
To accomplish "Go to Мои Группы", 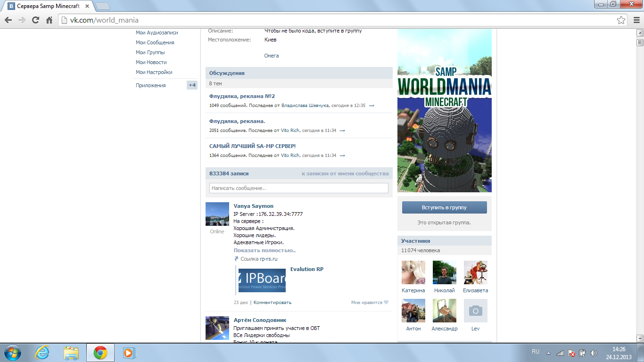I will click(150, 52).
